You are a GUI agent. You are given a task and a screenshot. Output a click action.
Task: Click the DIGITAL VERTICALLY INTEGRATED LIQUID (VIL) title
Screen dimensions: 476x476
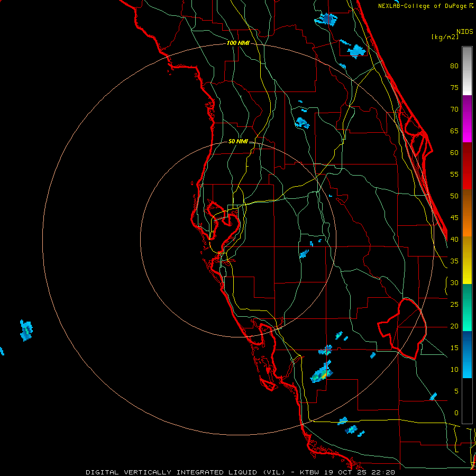pyautogui.click(x=186, y=472)
